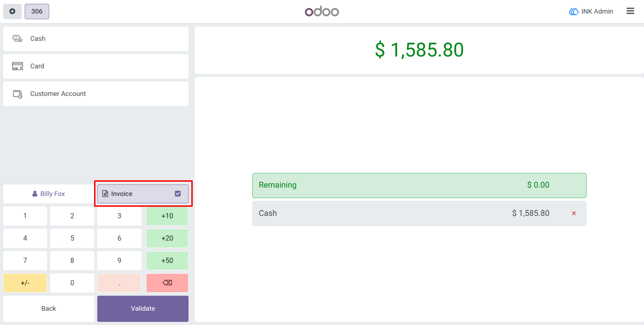Image resolution: width=644 pixels, height=325 pixels.
Task: Toggle sign with +/- key
Action: (25, 283)
